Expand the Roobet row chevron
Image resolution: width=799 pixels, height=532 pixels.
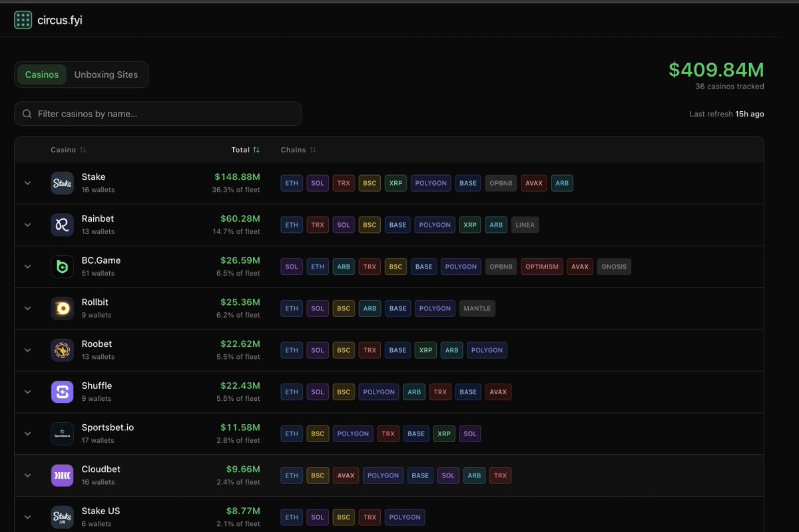27,350
